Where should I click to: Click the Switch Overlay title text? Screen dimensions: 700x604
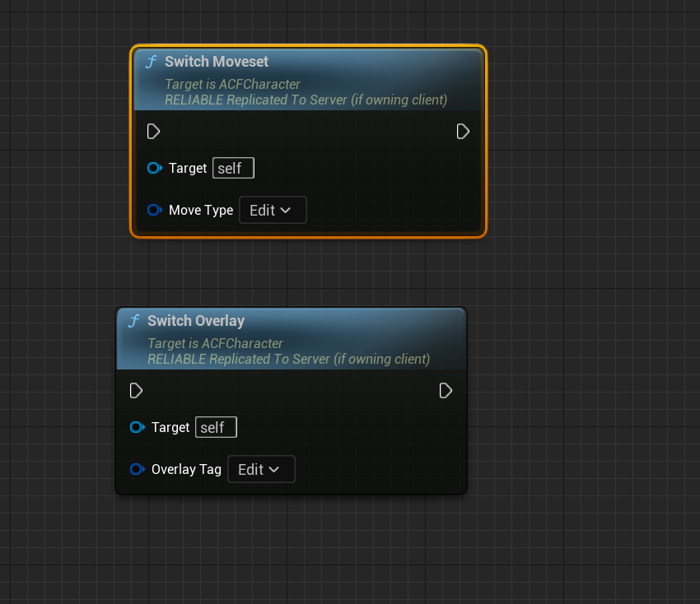(196, 321)
